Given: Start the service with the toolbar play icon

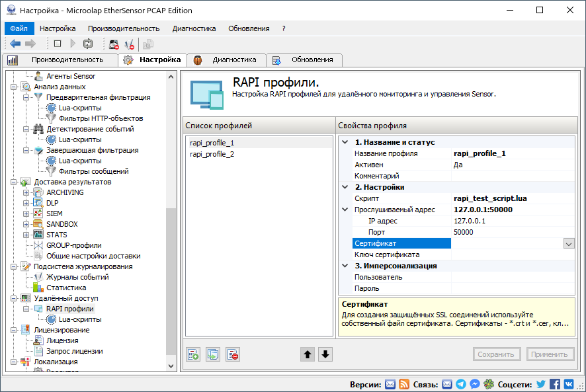Looking at the screenshot, I should coord(73,43).
